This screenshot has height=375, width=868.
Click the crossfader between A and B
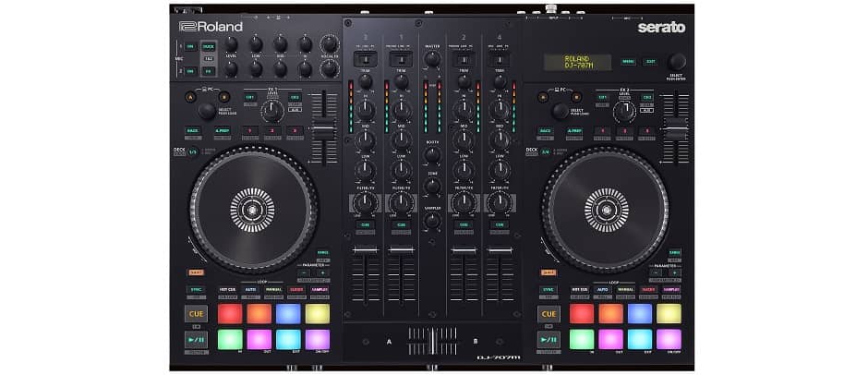point(432,341)
